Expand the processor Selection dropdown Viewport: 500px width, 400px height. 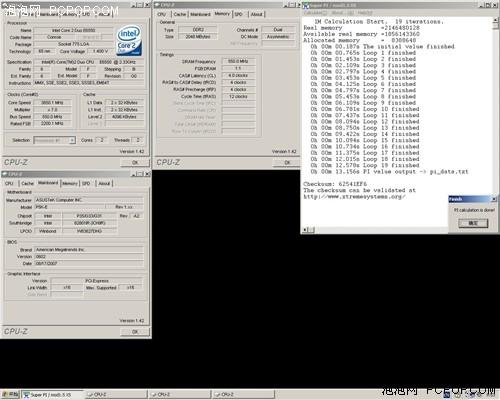pyautogui.click(x=72, y=140)
